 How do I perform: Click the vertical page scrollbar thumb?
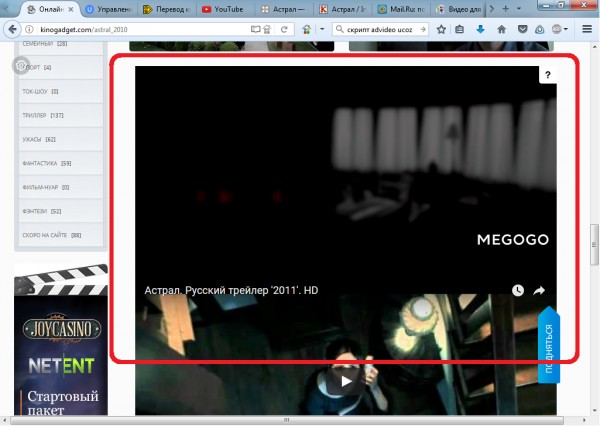(x=594, y=245)
